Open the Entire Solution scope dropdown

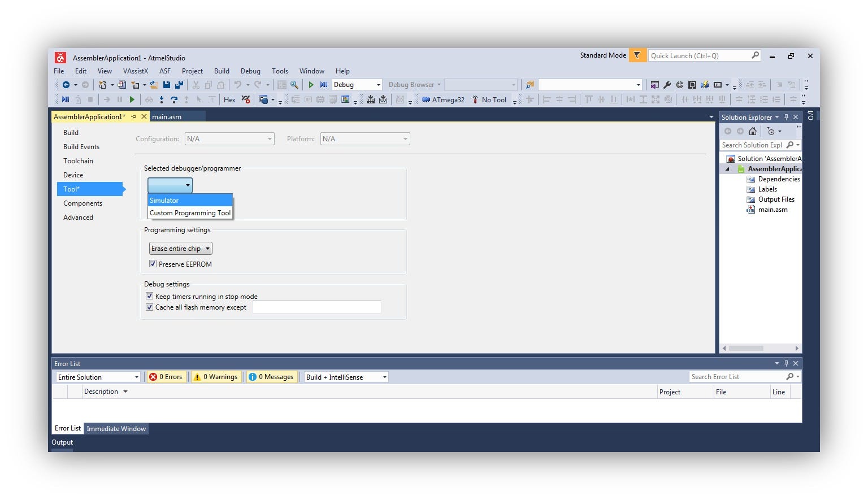(98, 377)
